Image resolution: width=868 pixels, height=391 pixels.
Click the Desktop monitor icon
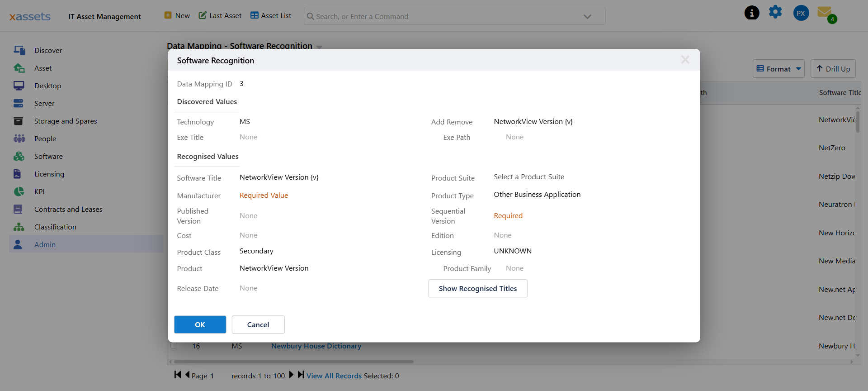[19, 86]
